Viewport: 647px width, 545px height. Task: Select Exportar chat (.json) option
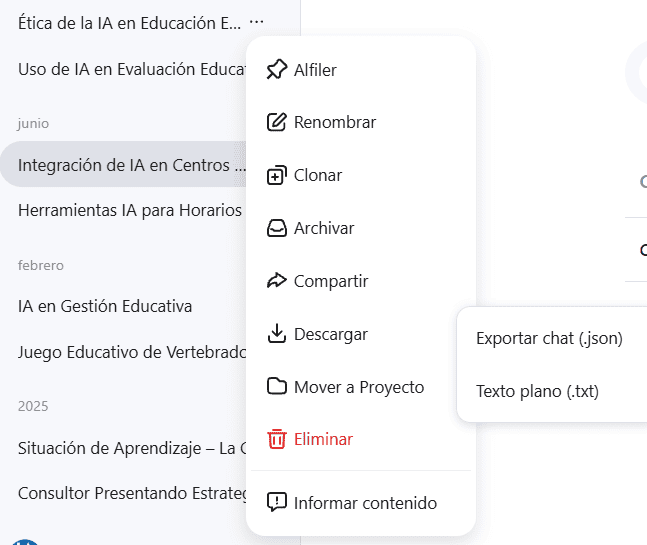pos(549,338)
